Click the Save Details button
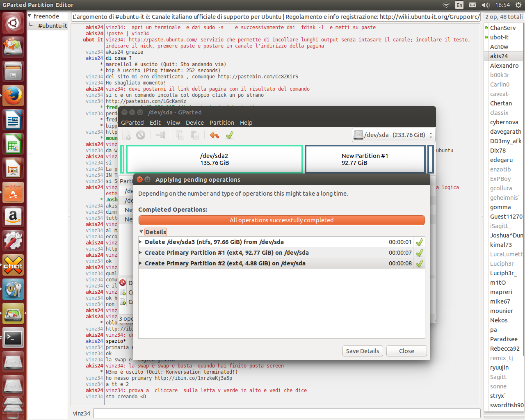The width and height of the screenshot is (525, 420). pos(363,351)
